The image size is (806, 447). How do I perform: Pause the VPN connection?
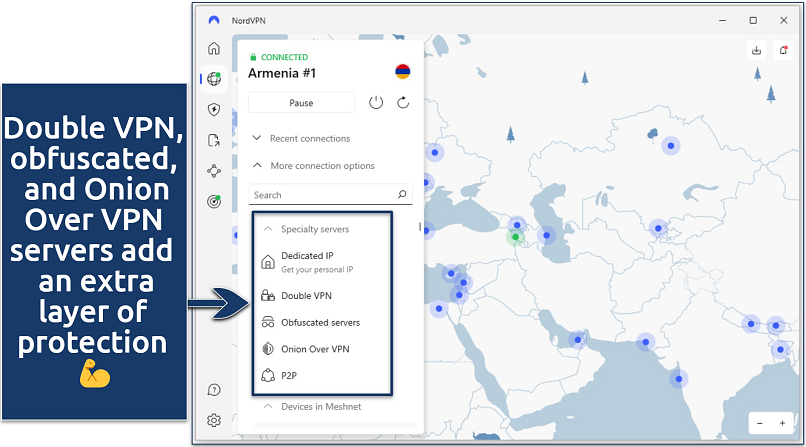[x=301, y=103]
